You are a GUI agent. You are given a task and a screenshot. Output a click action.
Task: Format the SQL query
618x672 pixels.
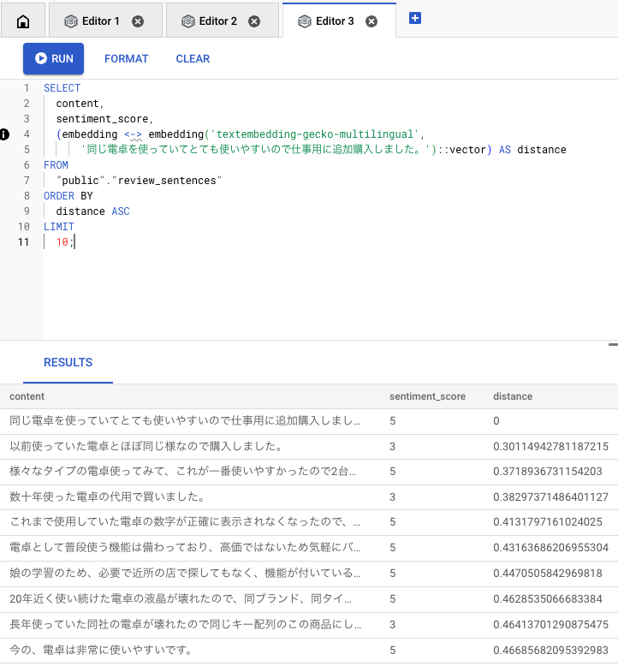pyautogui.click(x=127, y=59)
